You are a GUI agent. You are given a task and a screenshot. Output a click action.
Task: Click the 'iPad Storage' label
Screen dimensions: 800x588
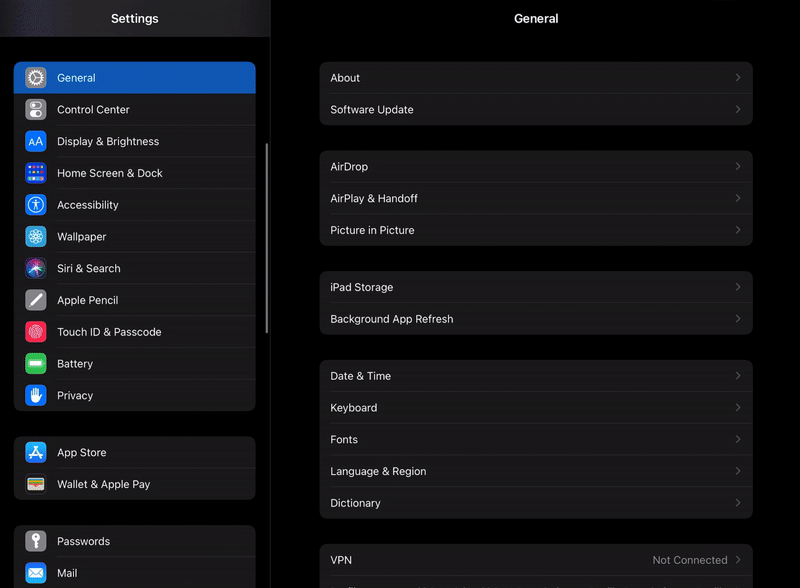point(362,287)
